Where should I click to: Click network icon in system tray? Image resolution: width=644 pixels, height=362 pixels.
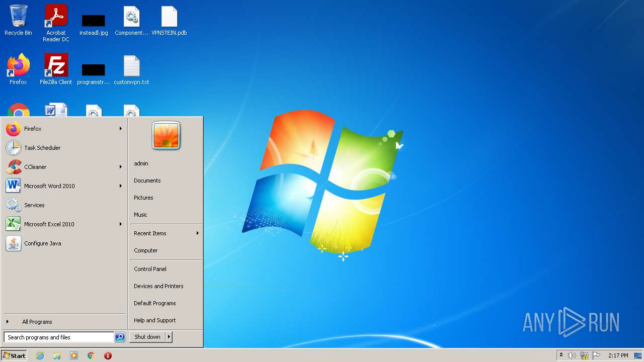584,355
